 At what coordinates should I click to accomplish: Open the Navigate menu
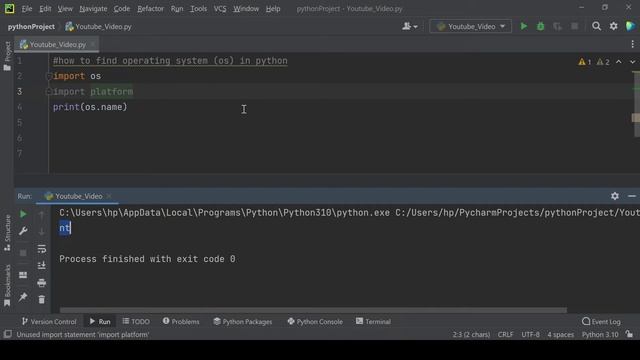93,9
